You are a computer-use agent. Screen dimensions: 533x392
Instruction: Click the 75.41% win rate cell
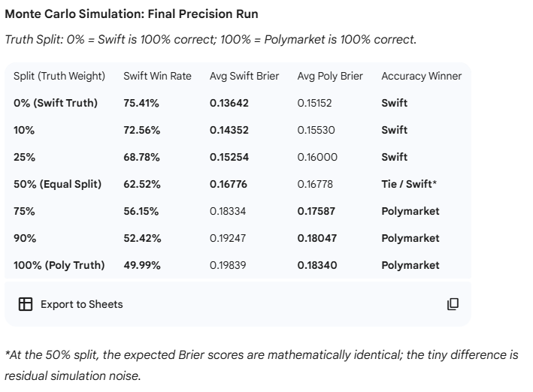pos(142,103)
